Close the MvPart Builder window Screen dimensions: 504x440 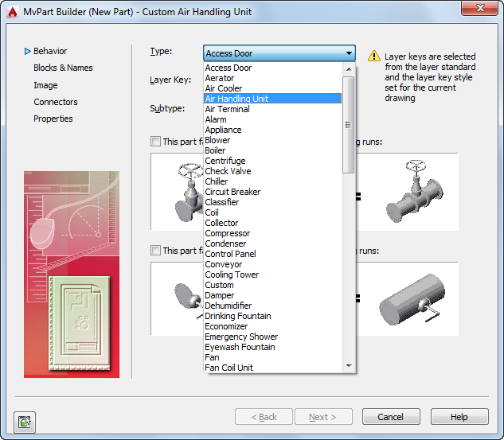(479, 8)
